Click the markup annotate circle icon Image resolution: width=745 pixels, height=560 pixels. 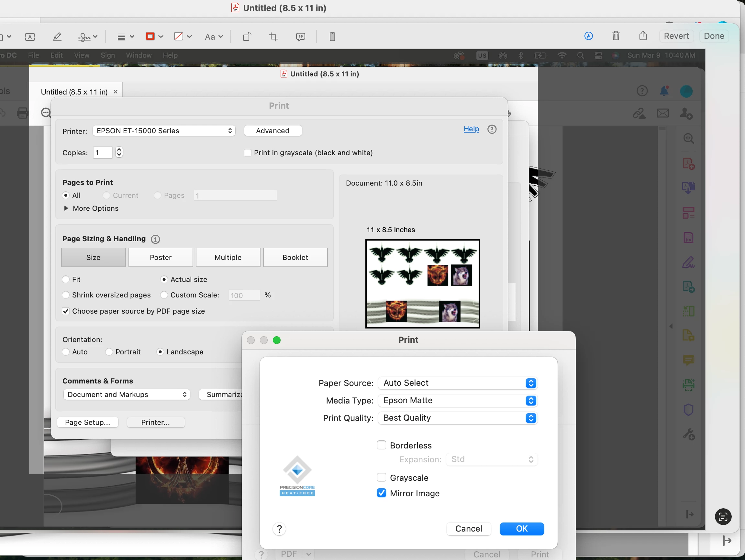pos(588,36)
